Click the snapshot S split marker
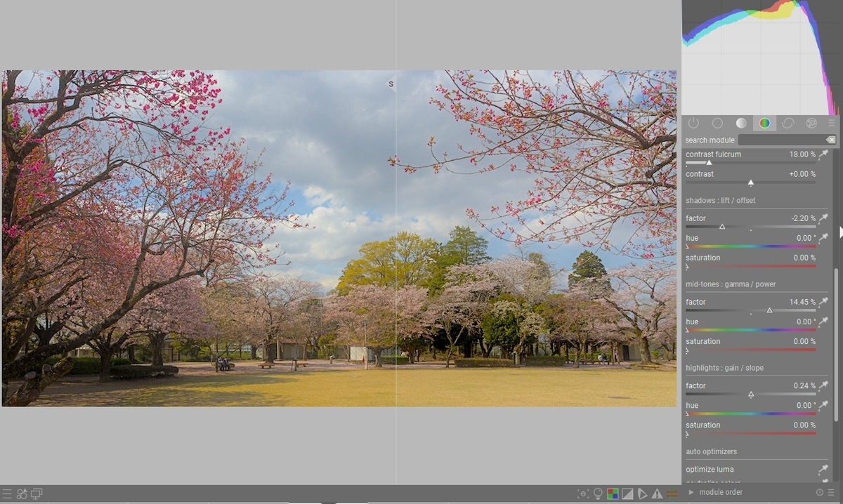This screenshot has height=504, width=843. [x=391, y=84]
